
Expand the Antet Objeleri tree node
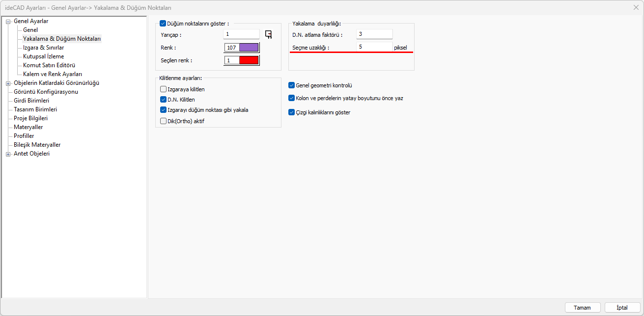pyautogui.click(x=8, y=154)
